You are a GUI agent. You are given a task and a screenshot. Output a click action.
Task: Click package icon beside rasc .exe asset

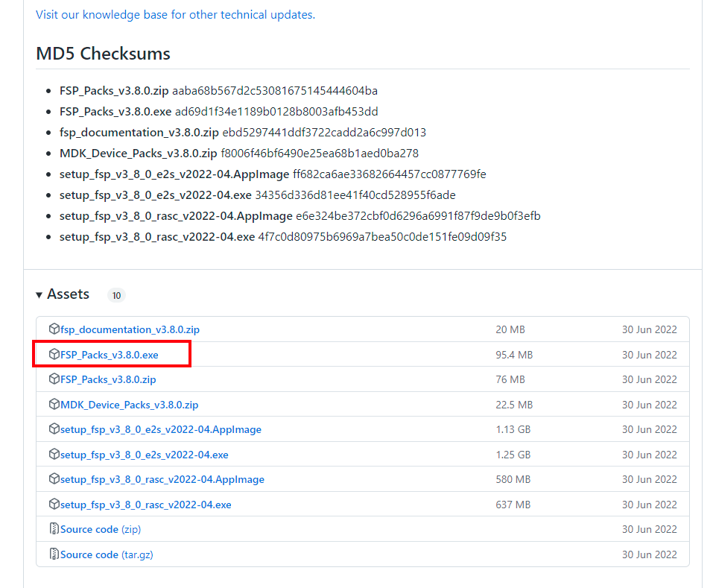[x=54, y=505]
